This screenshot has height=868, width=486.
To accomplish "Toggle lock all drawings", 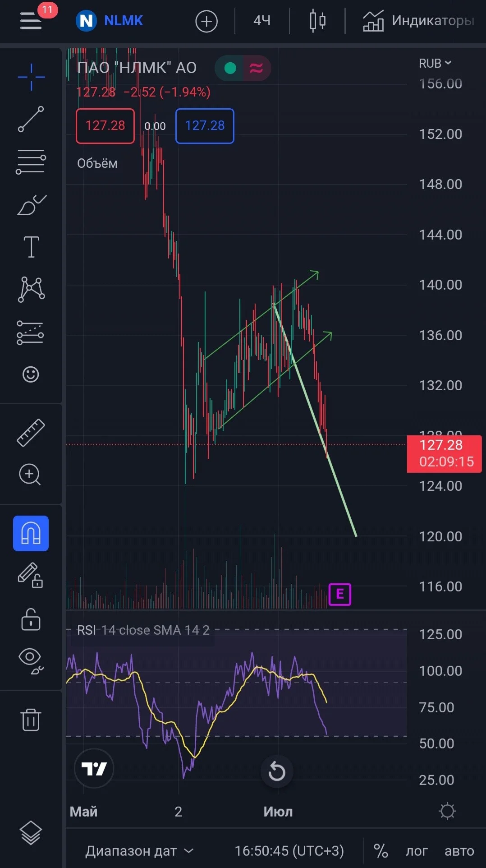I will click(31, 619).
